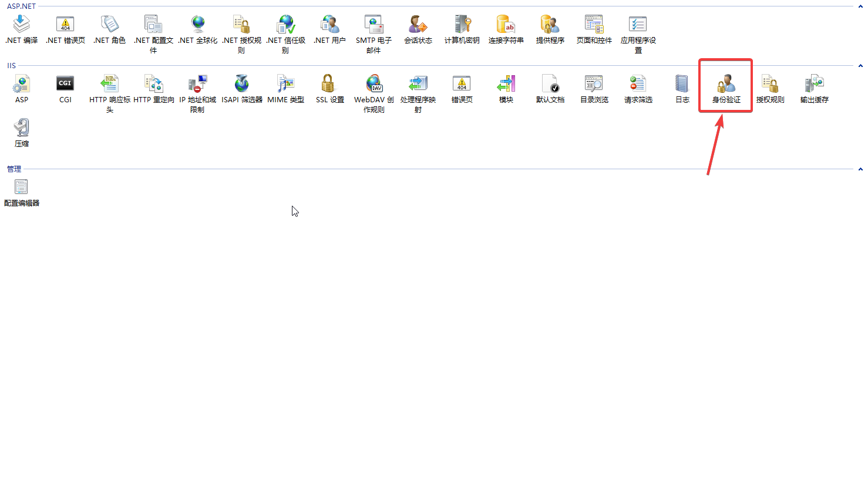Image resolution: width=868 pixels, height=496 pixels.
Task: Open .NET 错误页 icon
Action: click(x=65, y=24)
